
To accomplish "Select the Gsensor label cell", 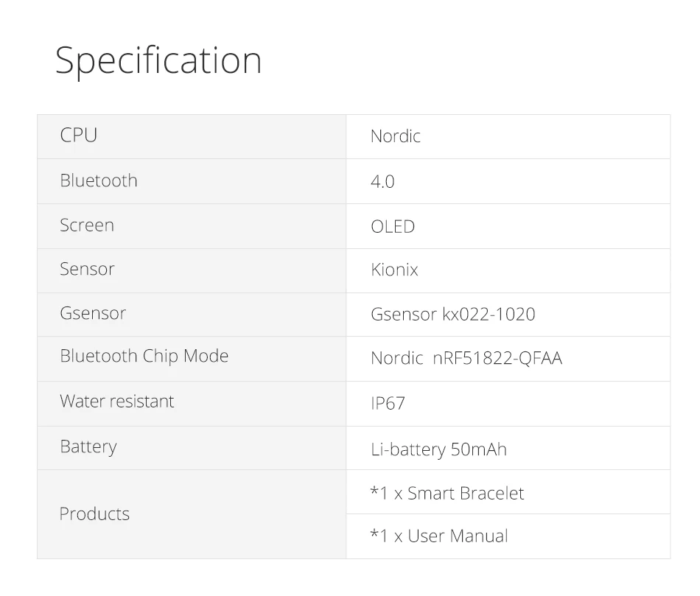I will click(93, 314).
